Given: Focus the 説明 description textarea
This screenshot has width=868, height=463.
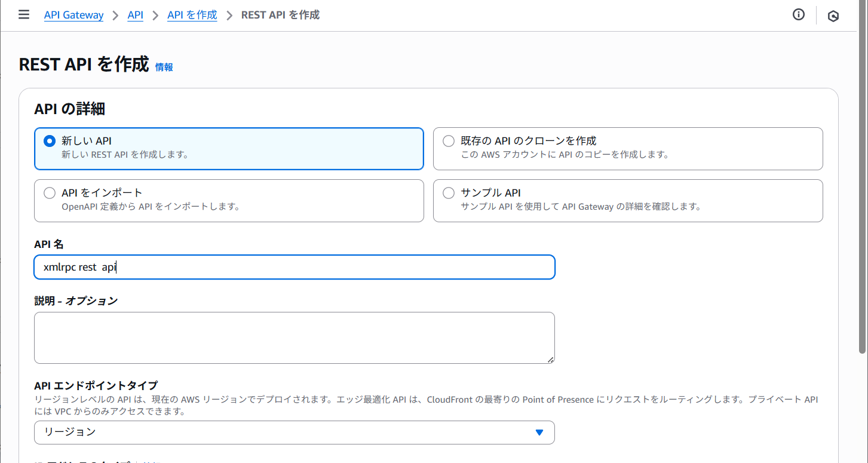Looking at the screenshot, I should click(294, 338).
